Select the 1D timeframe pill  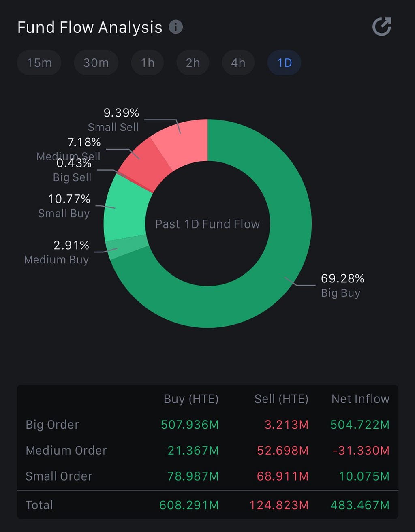tap(285, 63)
